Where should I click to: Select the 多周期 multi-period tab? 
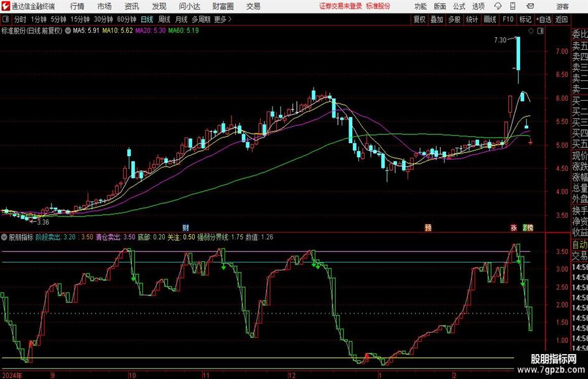tap(201, 19)
